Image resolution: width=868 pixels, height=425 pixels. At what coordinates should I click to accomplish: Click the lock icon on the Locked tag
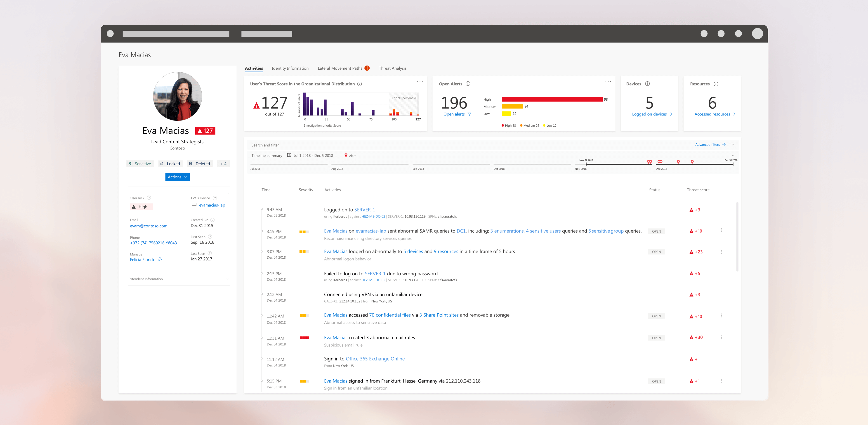coord(162,163)
